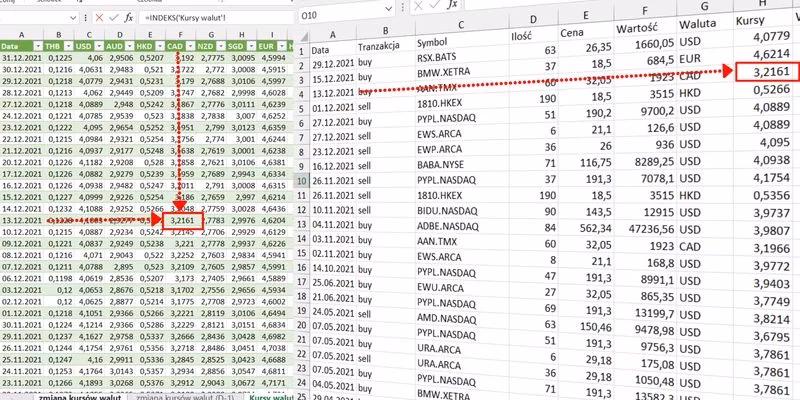
Task: Select highlighted cell 3,2161 in Kursy column
Action: 767,71
